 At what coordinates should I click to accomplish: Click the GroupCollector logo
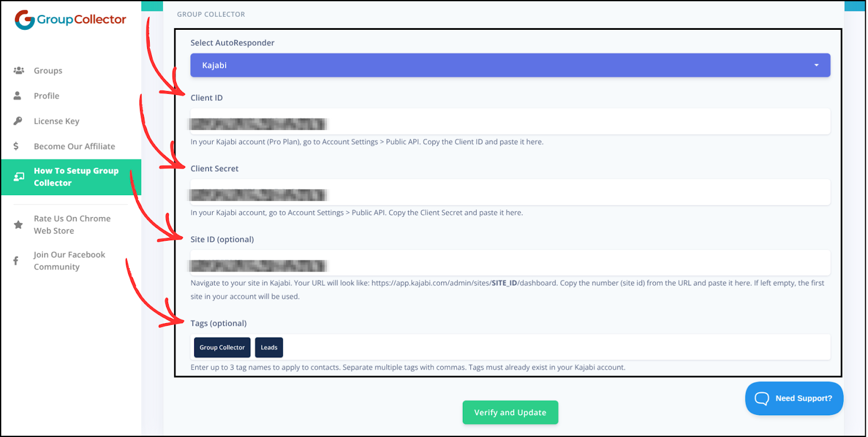[x=70, y=20]
